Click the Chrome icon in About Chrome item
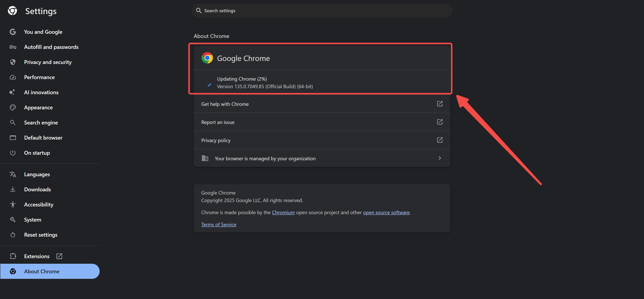Viewport: 644px width, 299px height. coord(13,271)
